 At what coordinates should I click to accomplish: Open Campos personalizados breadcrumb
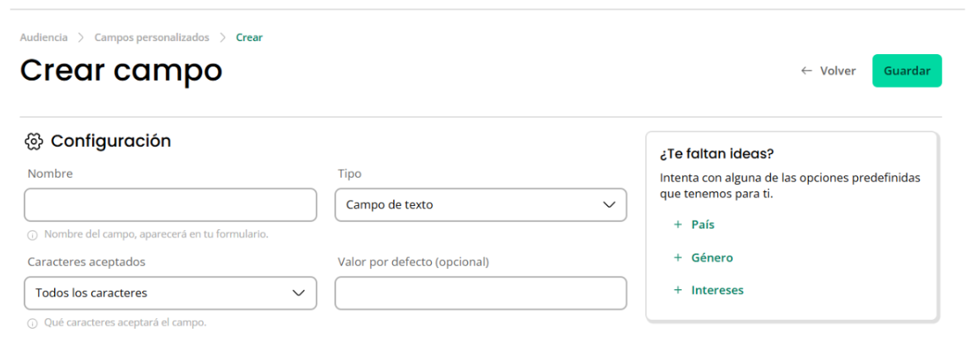click(152, 37)
